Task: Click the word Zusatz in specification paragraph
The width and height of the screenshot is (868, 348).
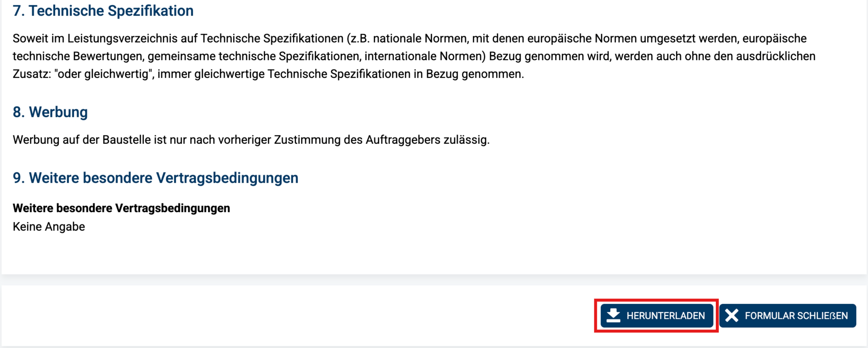Action: tap(31, 74)
